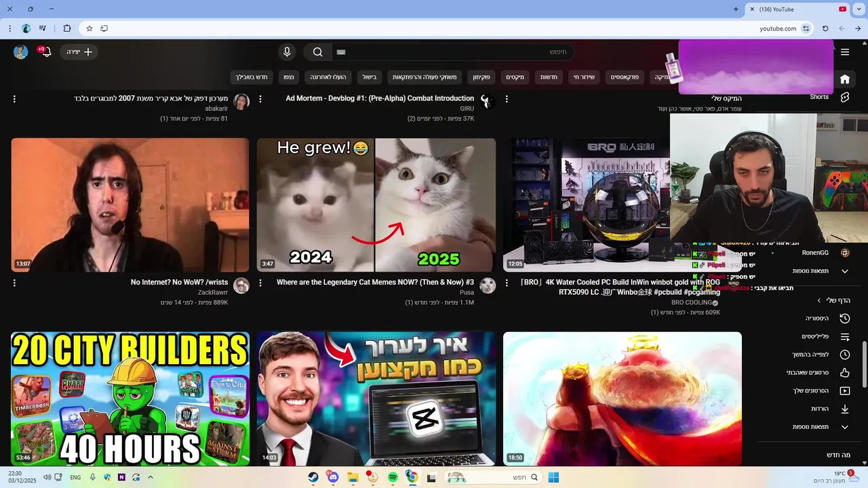Open 'No Internet? No WoW? /wrists' title

pyautogui.click(x=180, y=282)
